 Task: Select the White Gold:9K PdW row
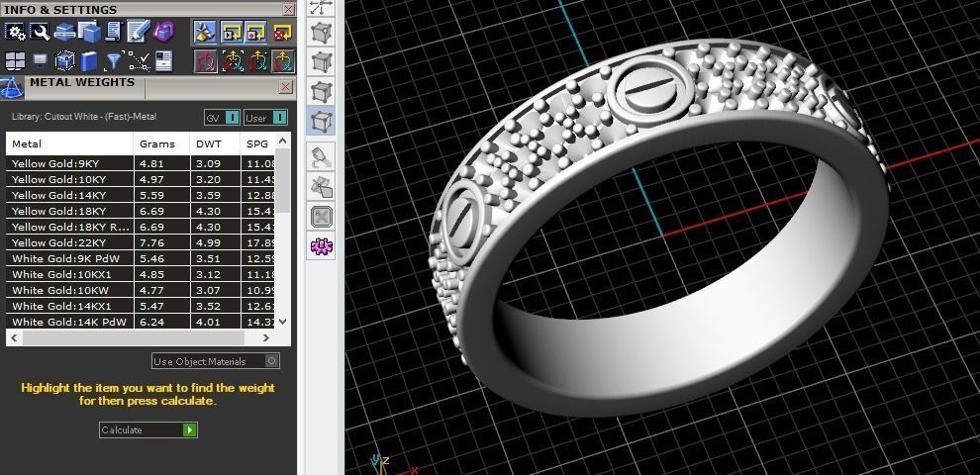pyautogui.click(x=141, y=258)
